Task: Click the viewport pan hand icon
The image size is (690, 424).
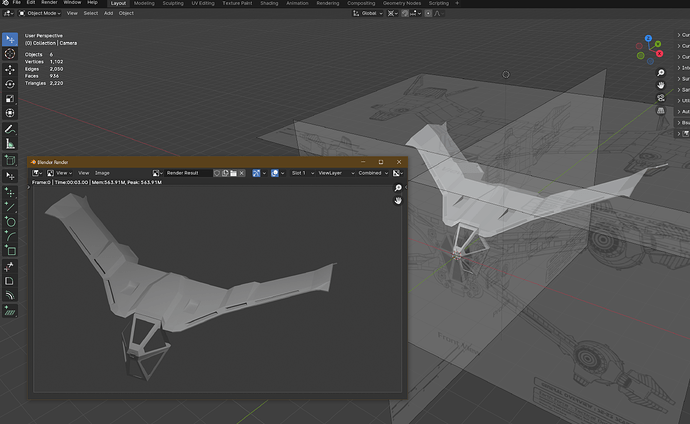Action: coord(661,85)
